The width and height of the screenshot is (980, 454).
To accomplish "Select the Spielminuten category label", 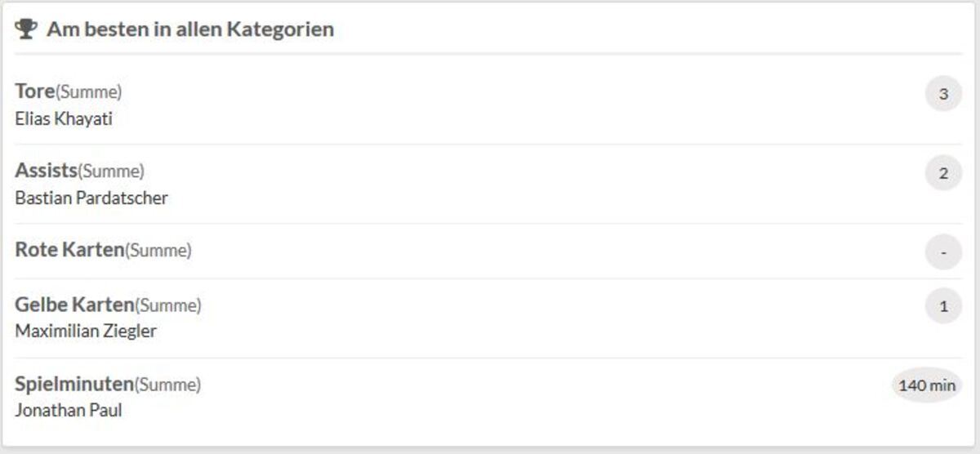I will 73,383.
